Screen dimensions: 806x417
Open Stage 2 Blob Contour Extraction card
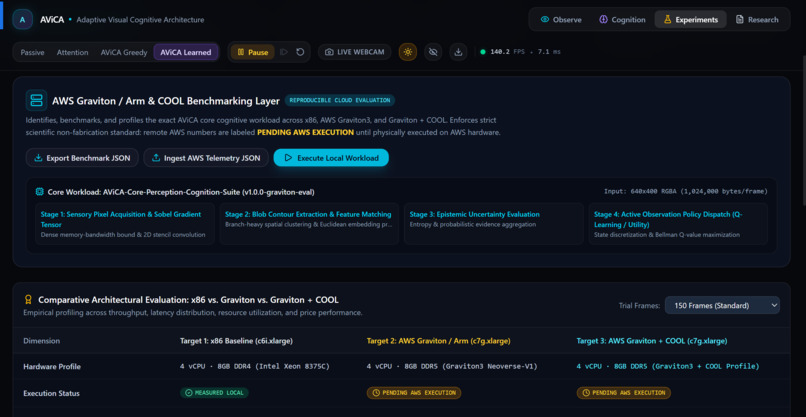pos(309,224)
